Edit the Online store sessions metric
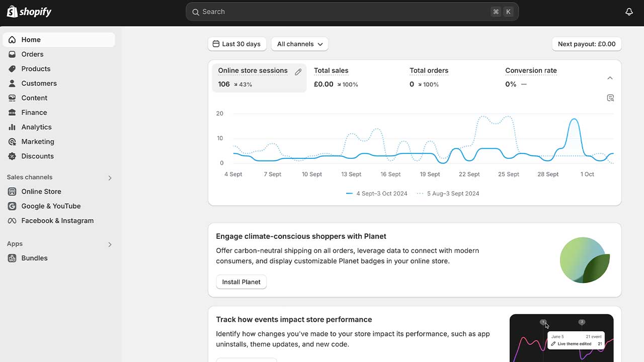Screen dimensions: 644x362 pyautogui.click(x=298, y=71)
